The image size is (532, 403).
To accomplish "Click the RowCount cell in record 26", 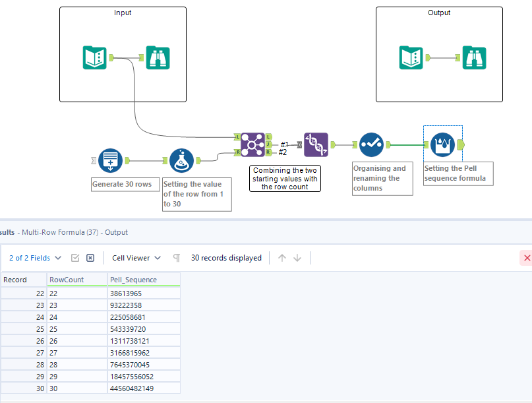I will 77,341.
